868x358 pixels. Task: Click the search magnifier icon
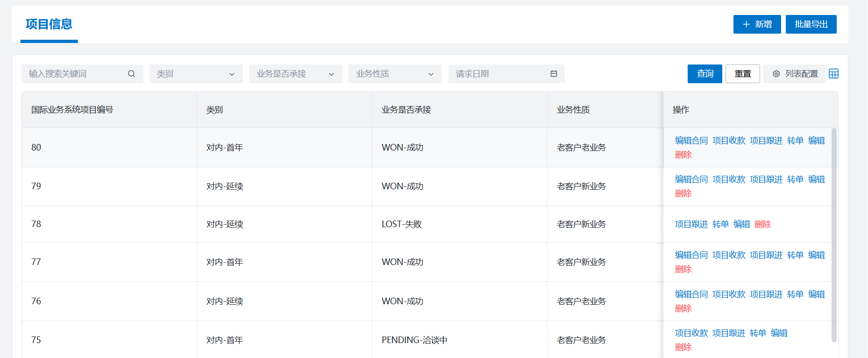[x=131, y=74]
